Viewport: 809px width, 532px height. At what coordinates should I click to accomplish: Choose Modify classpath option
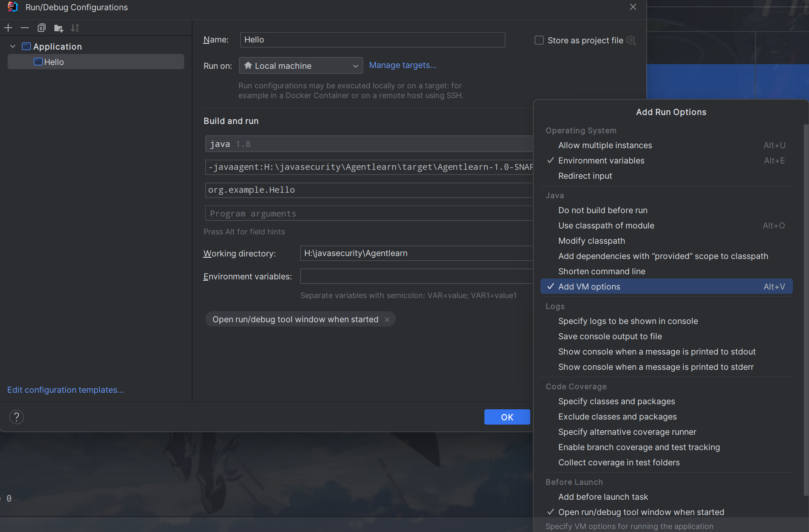click(x=667, y=241)
